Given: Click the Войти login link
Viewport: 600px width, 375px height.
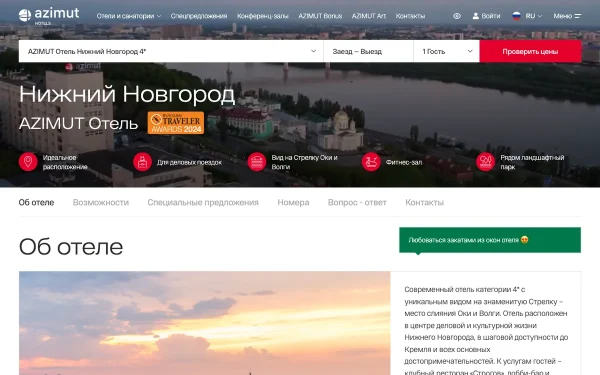Looking at the screenshot, I should 491,16.
